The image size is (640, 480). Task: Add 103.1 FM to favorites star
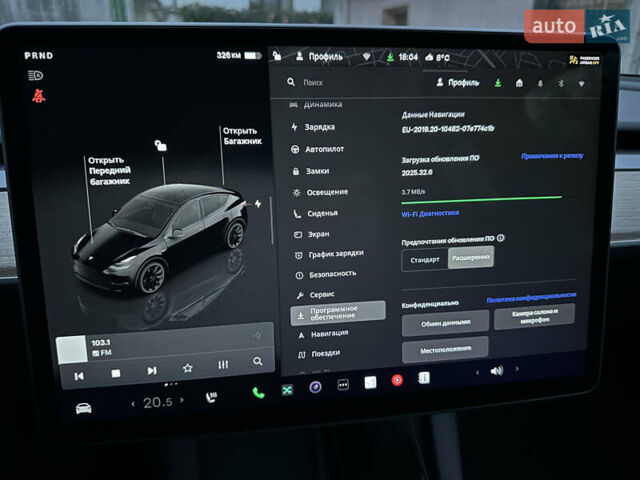[187, 368]
